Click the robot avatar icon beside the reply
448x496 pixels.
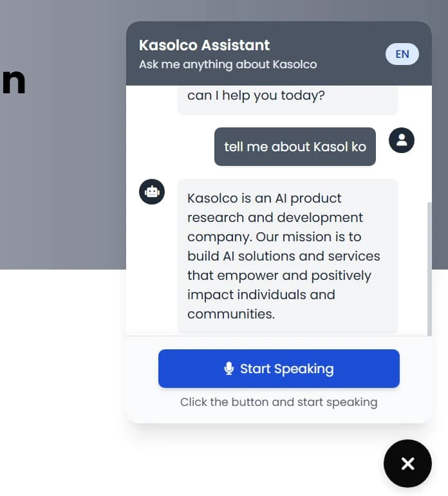(152, 192)
